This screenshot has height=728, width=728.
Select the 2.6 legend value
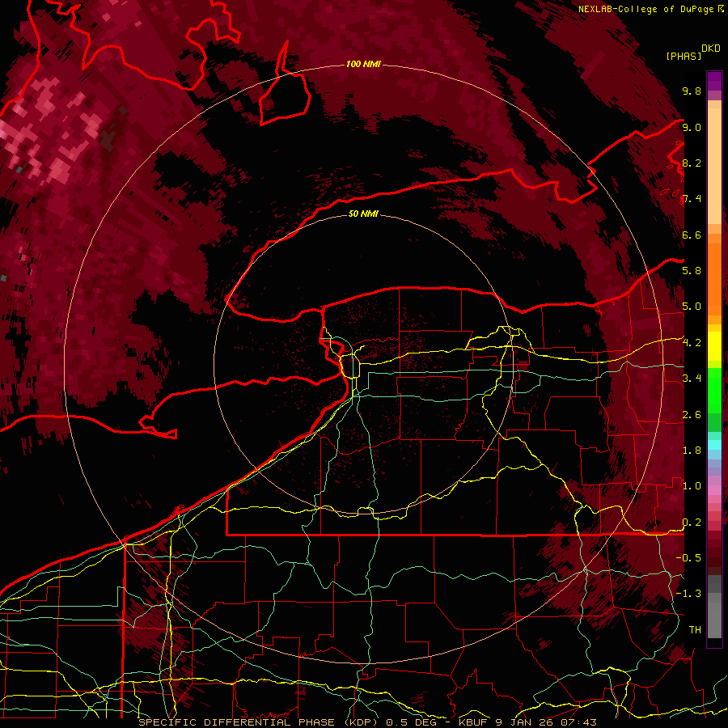coord(692,415)
